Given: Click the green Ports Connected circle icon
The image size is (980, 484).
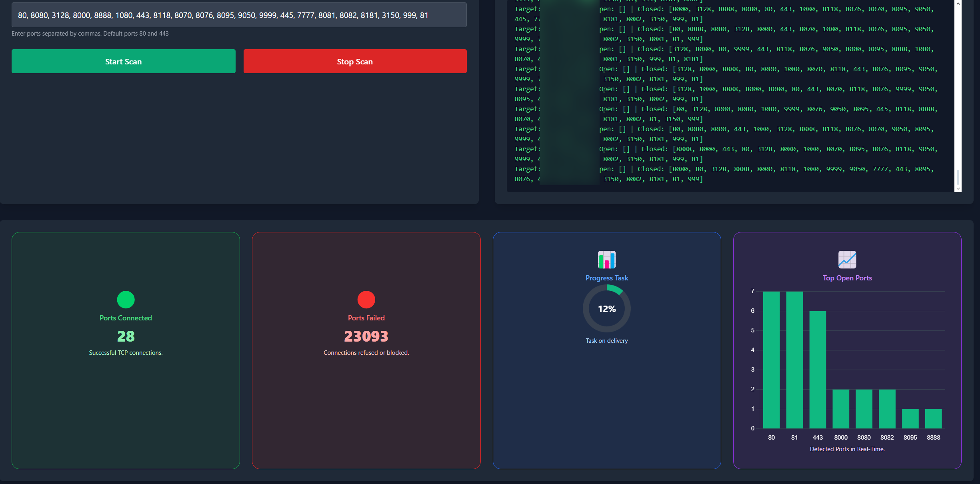Looking at the screenshot, I should (x=126, y=300).
